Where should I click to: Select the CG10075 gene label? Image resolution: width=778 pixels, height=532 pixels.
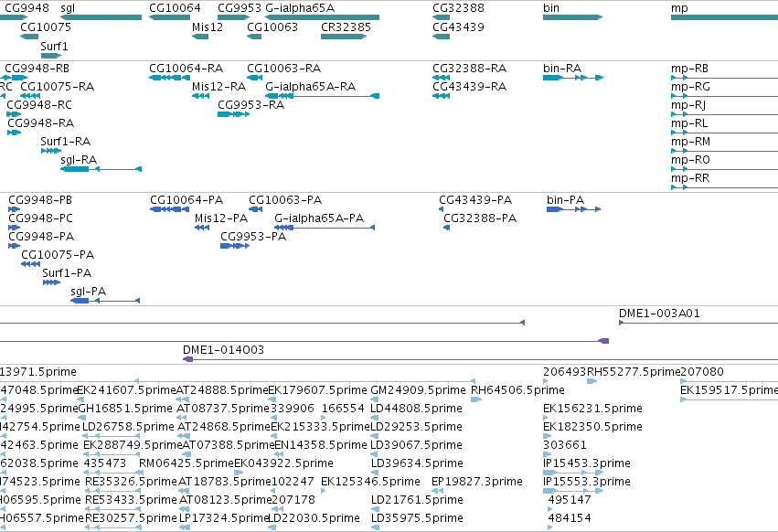[46, 27]
